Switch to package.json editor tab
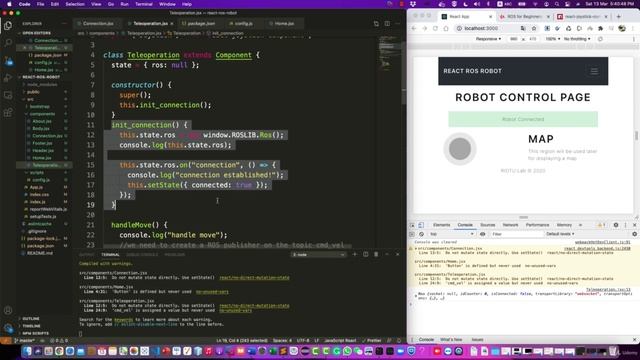The image size is (640, 360). [201, 24]
